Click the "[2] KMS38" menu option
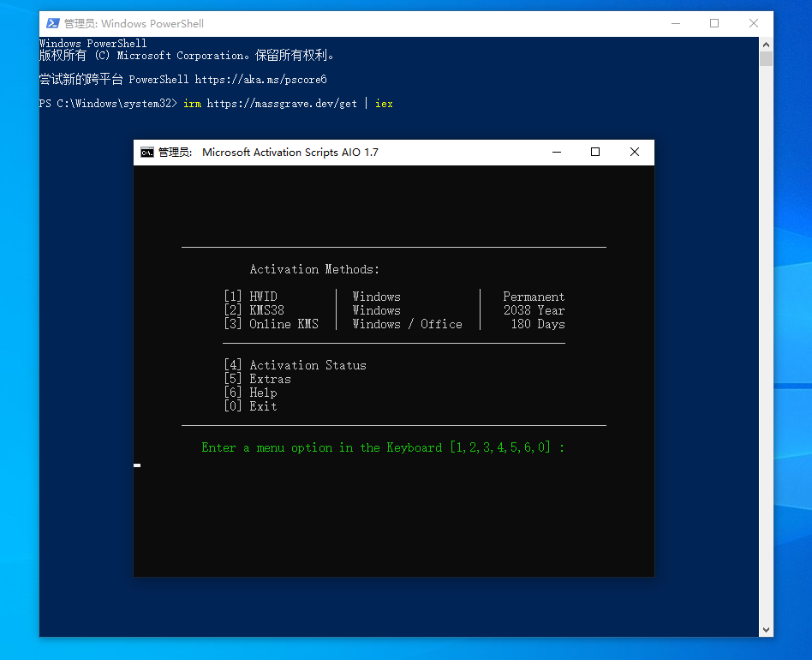This screenshot has height=660, width=812. point(254,310)
